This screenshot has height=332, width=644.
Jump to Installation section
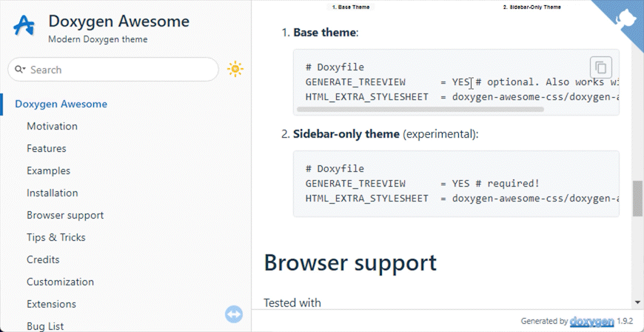click(x=52, y=193)
